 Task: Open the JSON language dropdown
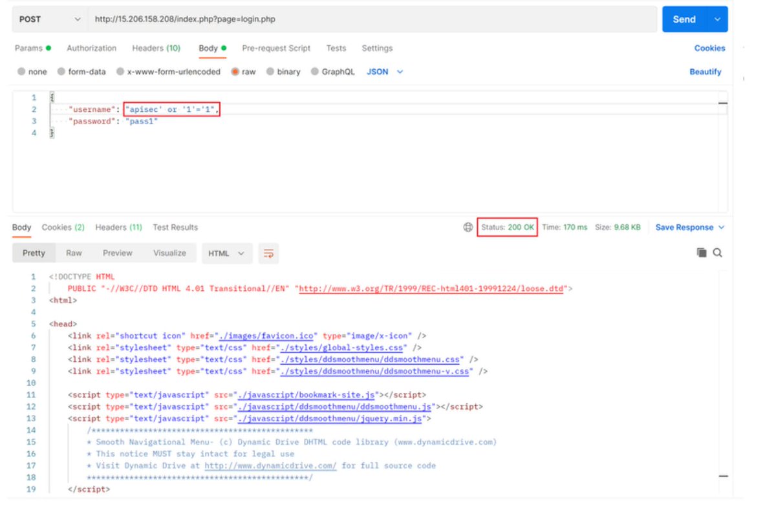[383, 72]
